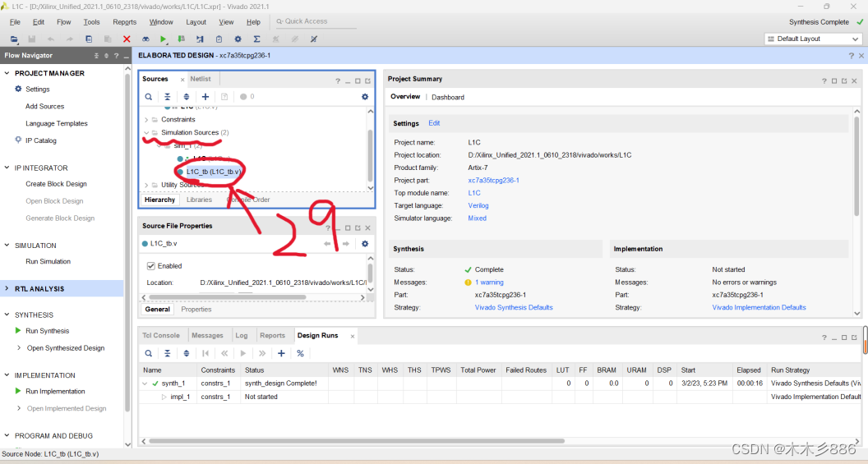Switch to the Dashboard tab in Project Summary
This screenshot has width=868, height=464.
[448, 98]
